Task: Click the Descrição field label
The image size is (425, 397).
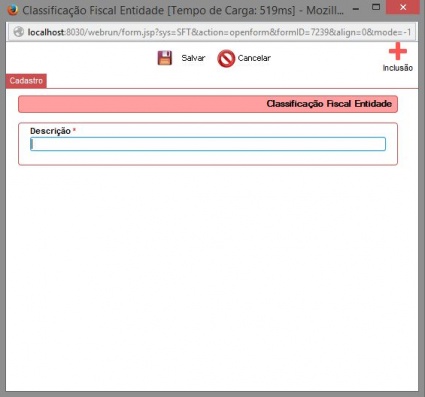Action: tap(50, 131)
